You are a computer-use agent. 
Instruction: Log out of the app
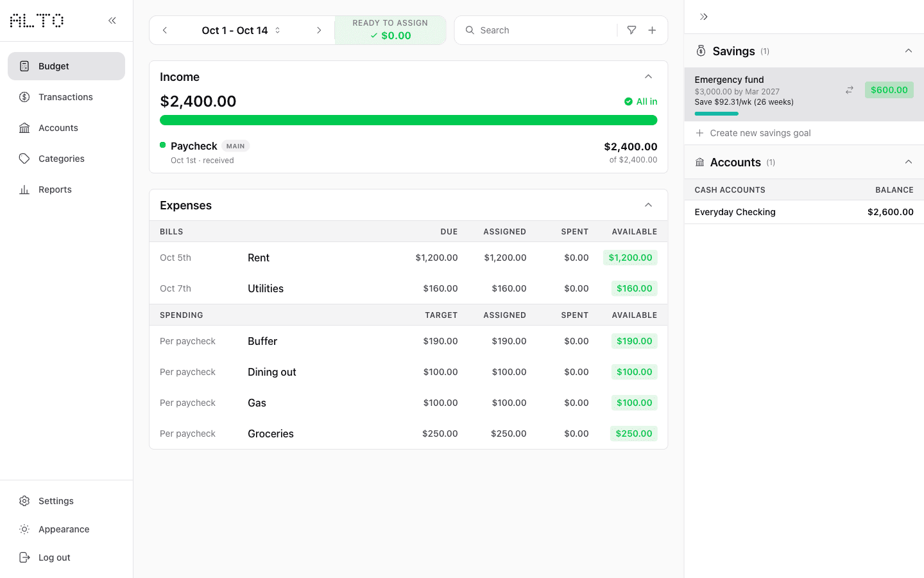click(66, 557)
